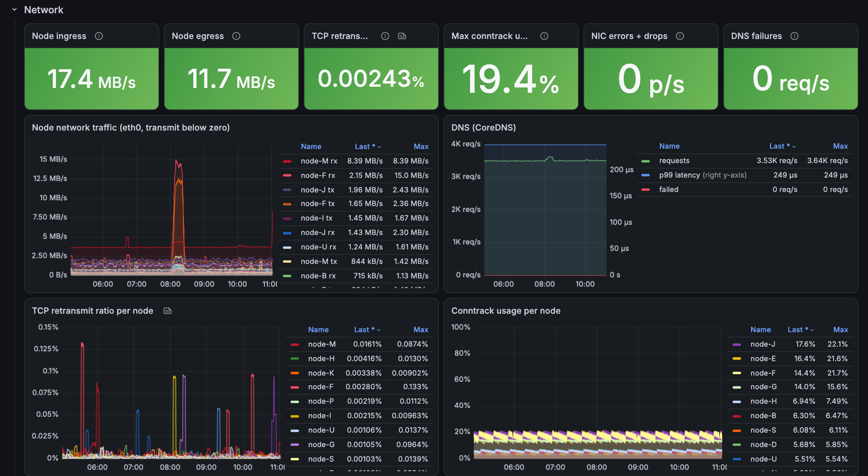868x476 pixels.
Task: Sort Conntrack legend by Name column
Action: (x=761, y=330)
